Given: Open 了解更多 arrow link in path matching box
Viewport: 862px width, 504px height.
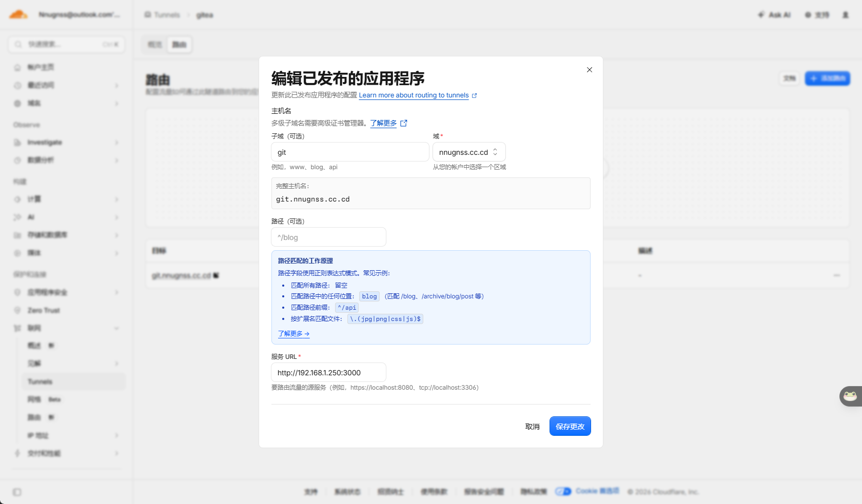Looking at the screenshot, I should point(293,334).
